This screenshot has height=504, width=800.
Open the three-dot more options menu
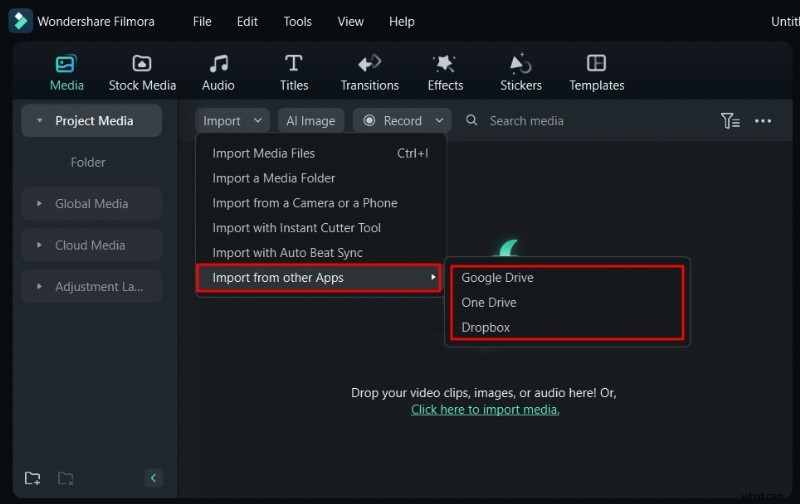763,121
